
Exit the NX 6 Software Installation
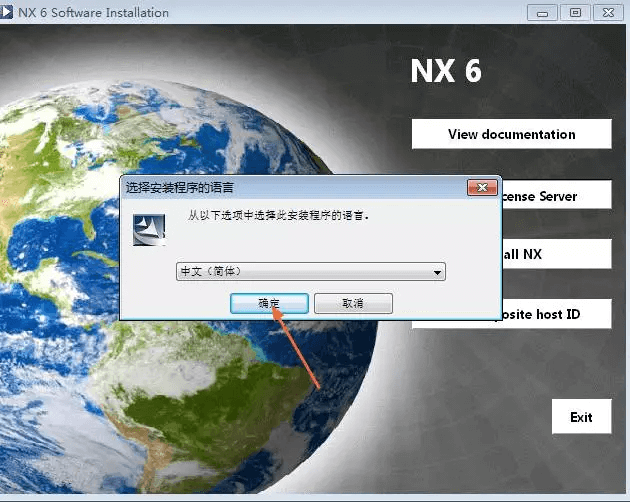click(x=581, y=416)
